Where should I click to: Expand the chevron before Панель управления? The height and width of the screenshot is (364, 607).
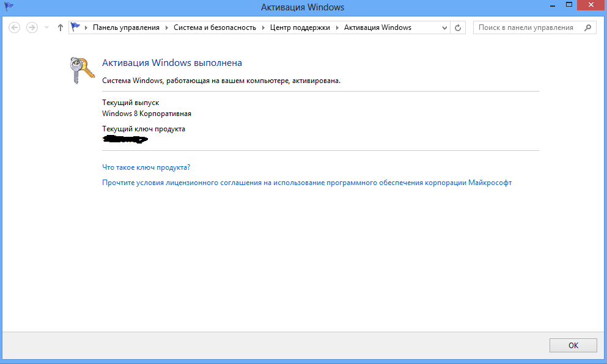tap(86, 27)
